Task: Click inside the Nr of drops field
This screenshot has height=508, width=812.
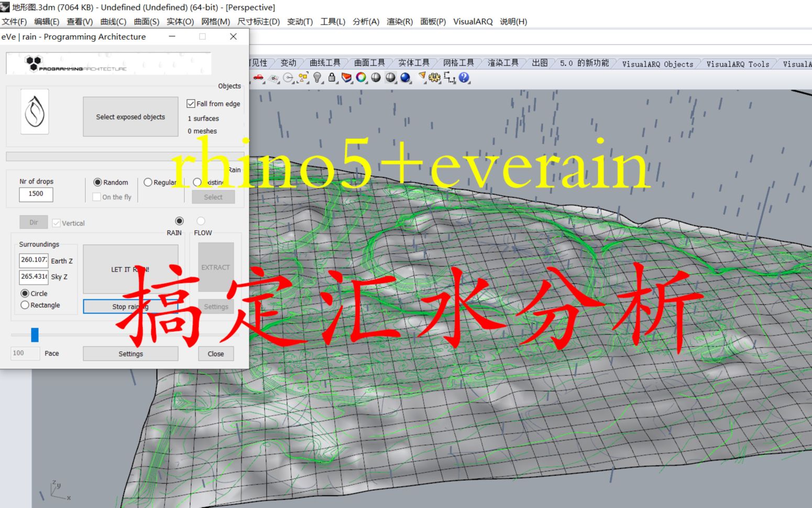Action: [35, 194]
